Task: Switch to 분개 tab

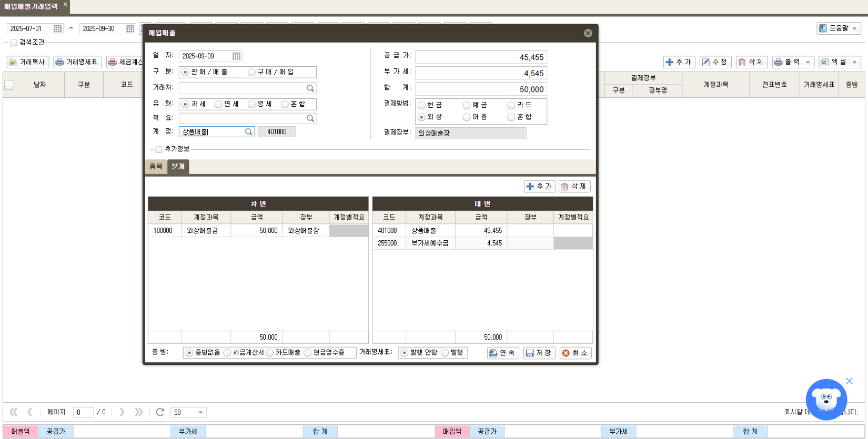Action: [178, 167]
